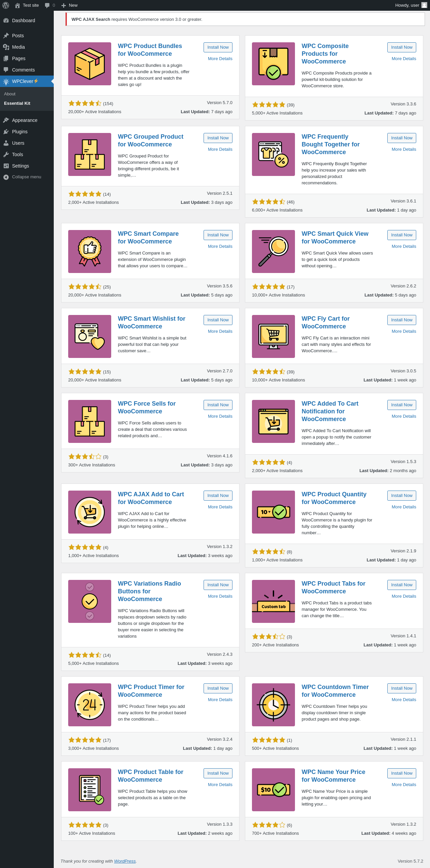Click the WPC Smart Wishlist heart icon

90,336
